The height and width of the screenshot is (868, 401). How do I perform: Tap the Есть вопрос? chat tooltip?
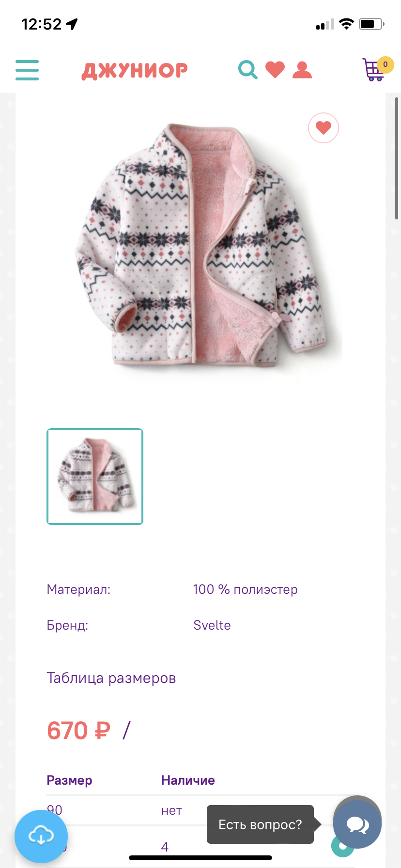click(261, 824)
